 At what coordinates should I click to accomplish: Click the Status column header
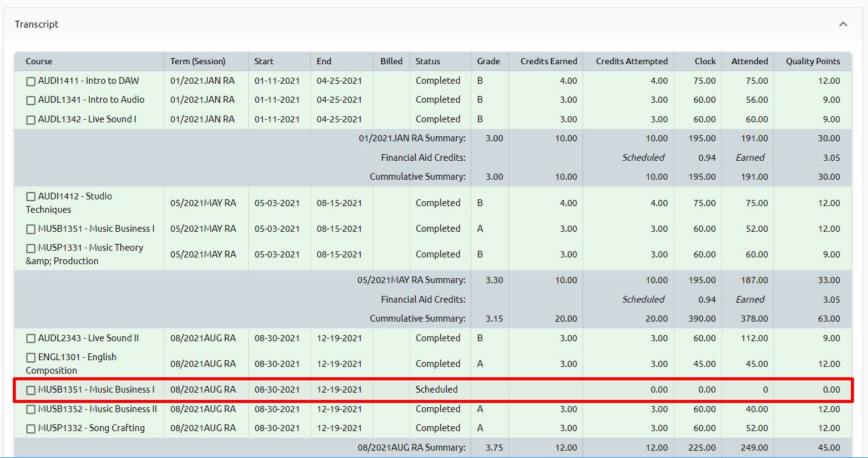427,61
